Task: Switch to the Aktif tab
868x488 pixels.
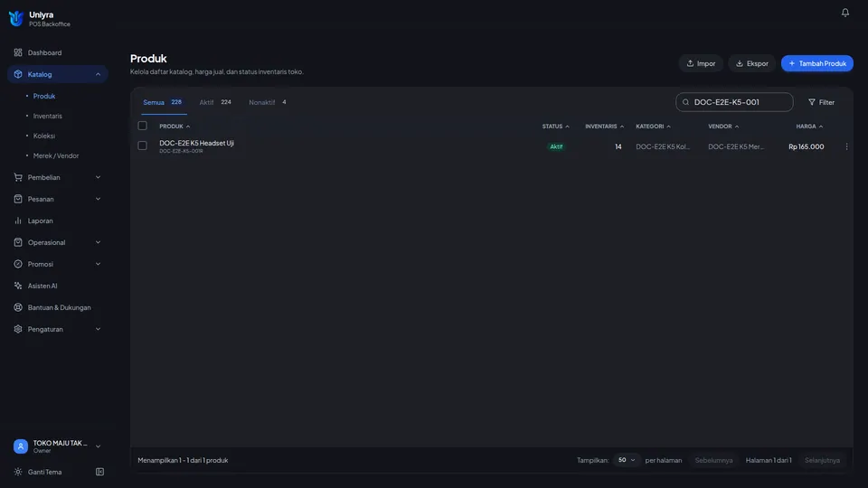Action: (215, 102)
